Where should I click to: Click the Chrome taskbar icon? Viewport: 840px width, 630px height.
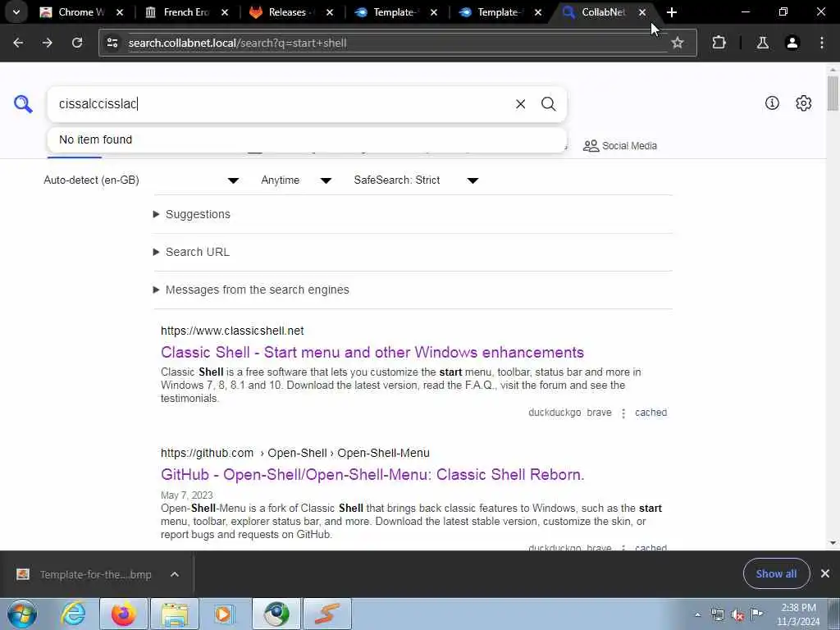(x=276, y=614)
